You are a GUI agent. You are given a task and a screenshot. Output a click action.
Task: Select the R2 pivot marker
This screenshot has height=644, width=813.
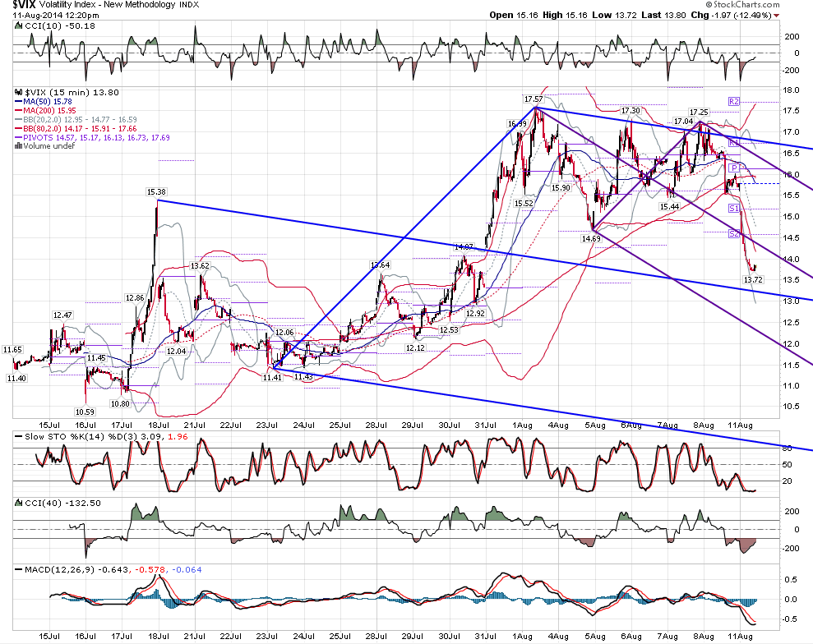tap(733, 102)
